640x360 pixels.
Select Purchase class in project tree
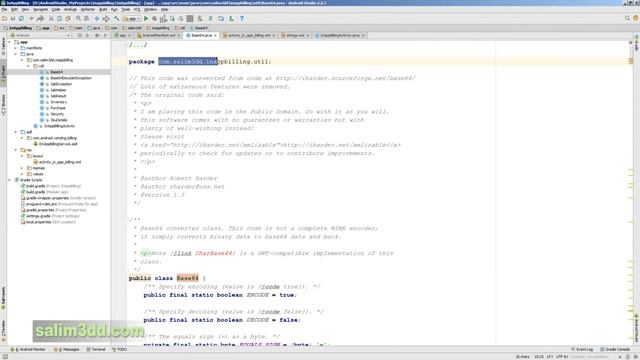coord(58,108)
